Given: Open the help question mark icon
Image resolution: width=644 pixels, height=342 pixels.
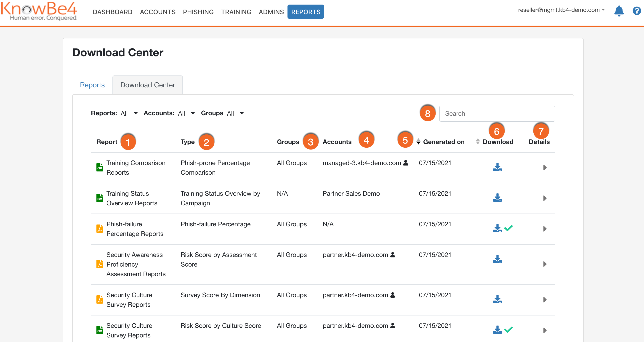Looking at the screenshot, I should [x=636, y=11].
